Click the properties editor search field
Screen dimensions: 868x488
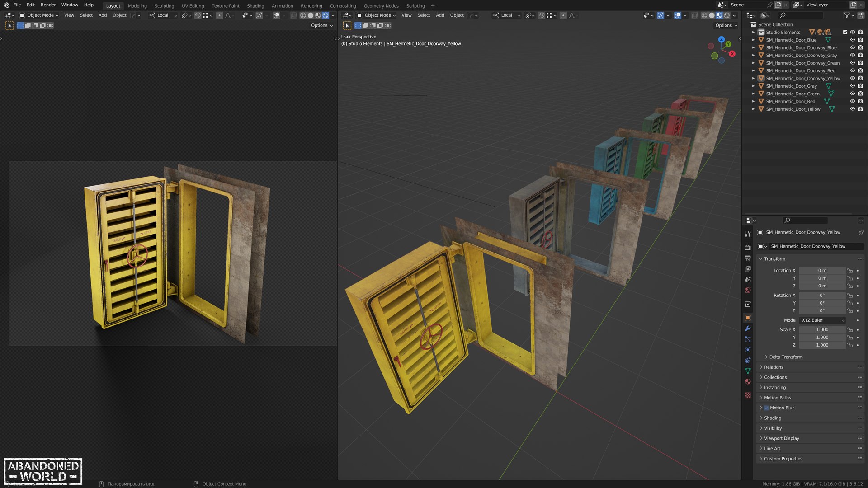pyautogui.click(x=805, y=221)
